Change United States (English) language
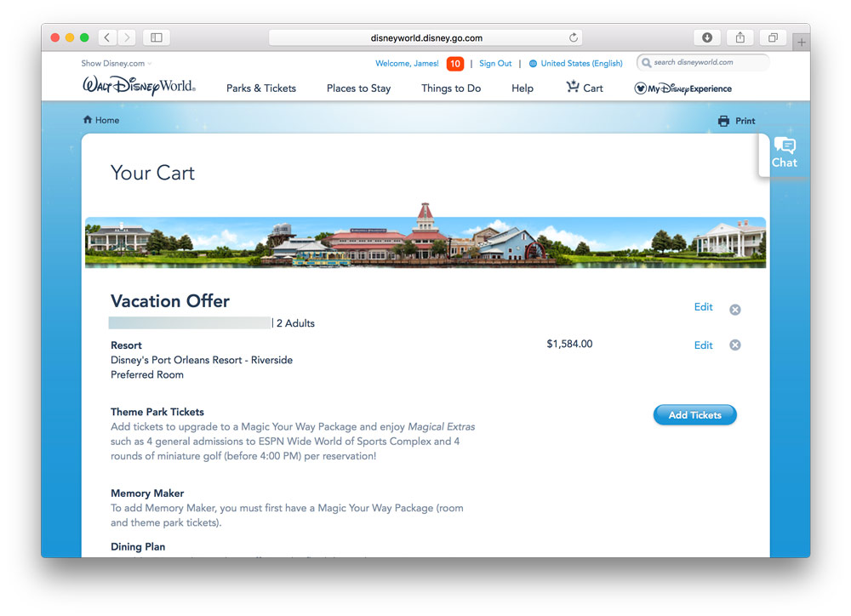This screenshot has height=616, width=851. tap(581, 64)
